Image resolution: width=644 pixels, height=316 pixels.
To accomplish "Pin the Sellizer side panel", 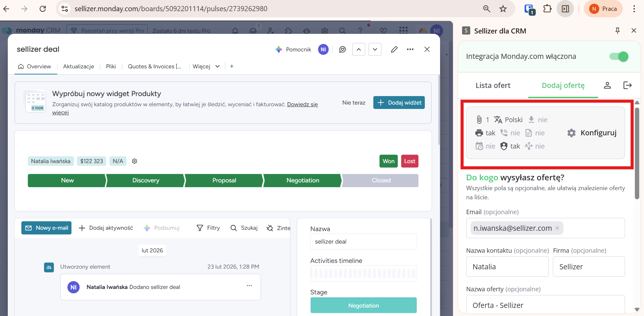I will pyautogui.click(x=617, y=31).
